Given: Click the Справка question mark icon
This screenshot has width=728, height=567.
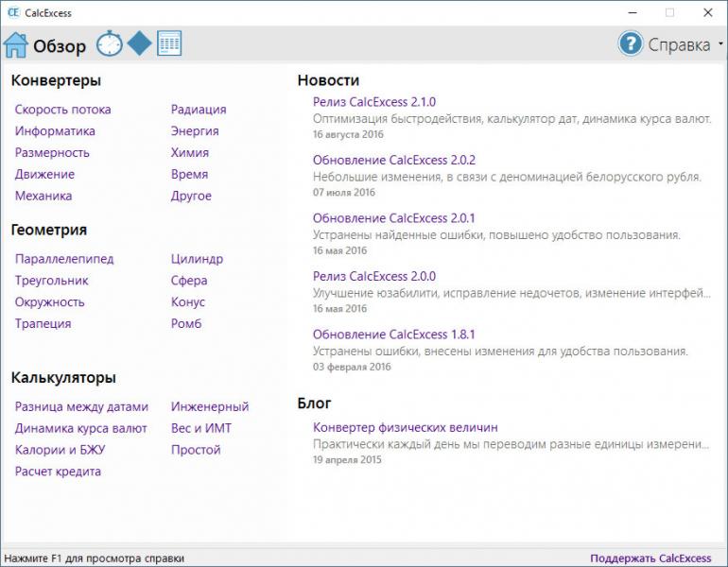Looking at the screenshot, I should point(630,44).
